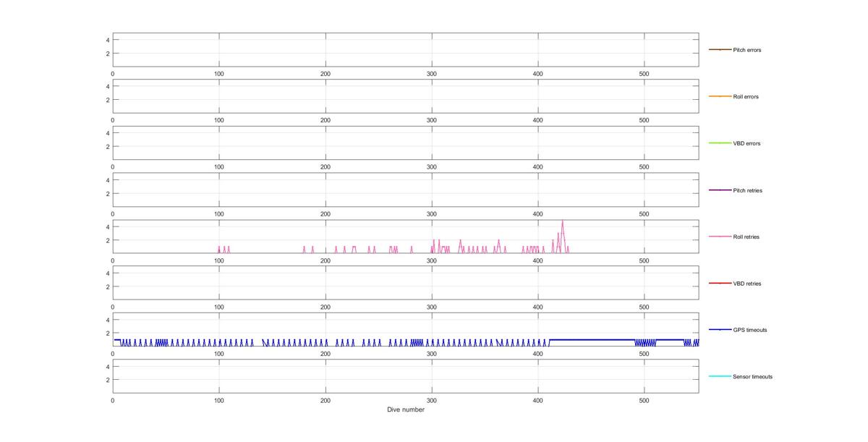Click the long flat GPS timeouts line after dive 410
This screenshot has height=442, width=868.
(x=592, y=339)
